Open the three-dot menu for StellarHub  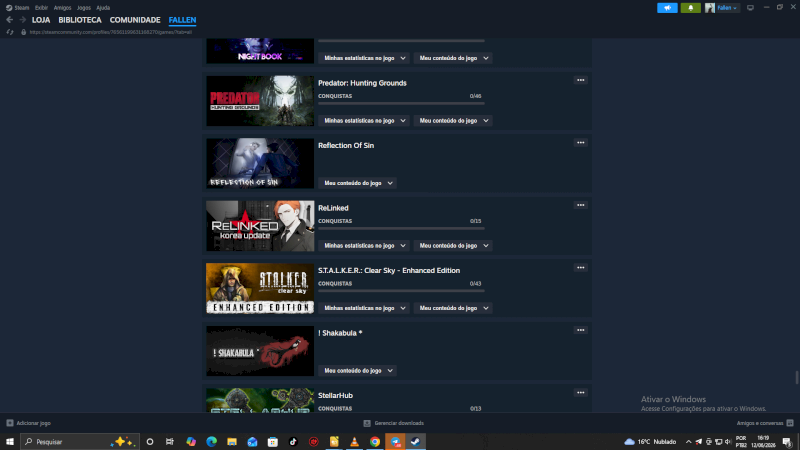pos(581,392)
